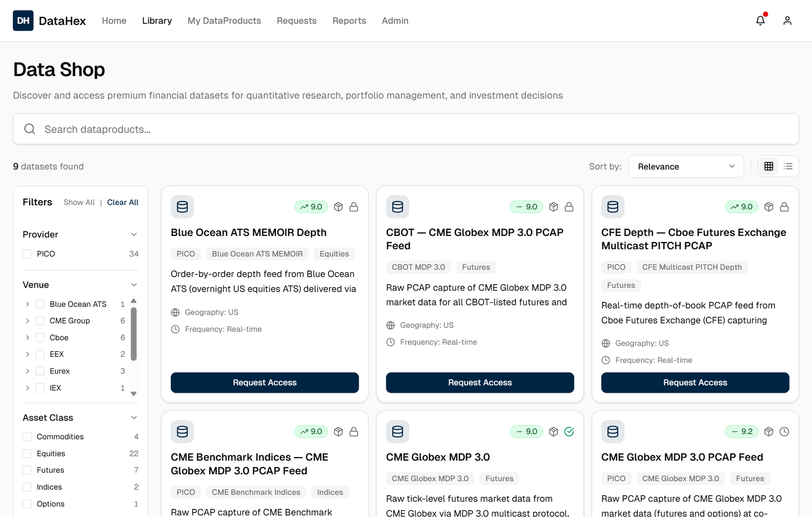Click the 9.2 score badge

[x=742, y=432]
